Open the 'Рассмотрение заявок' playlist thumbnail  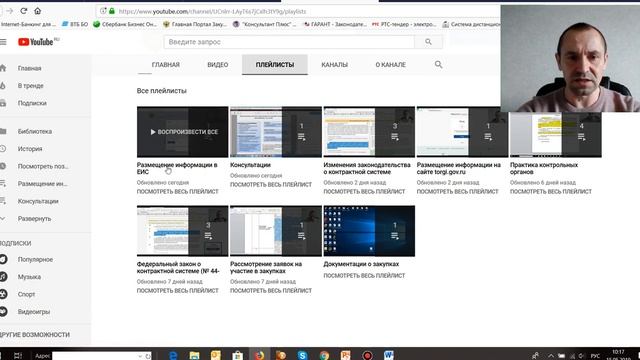click(276, 231)
